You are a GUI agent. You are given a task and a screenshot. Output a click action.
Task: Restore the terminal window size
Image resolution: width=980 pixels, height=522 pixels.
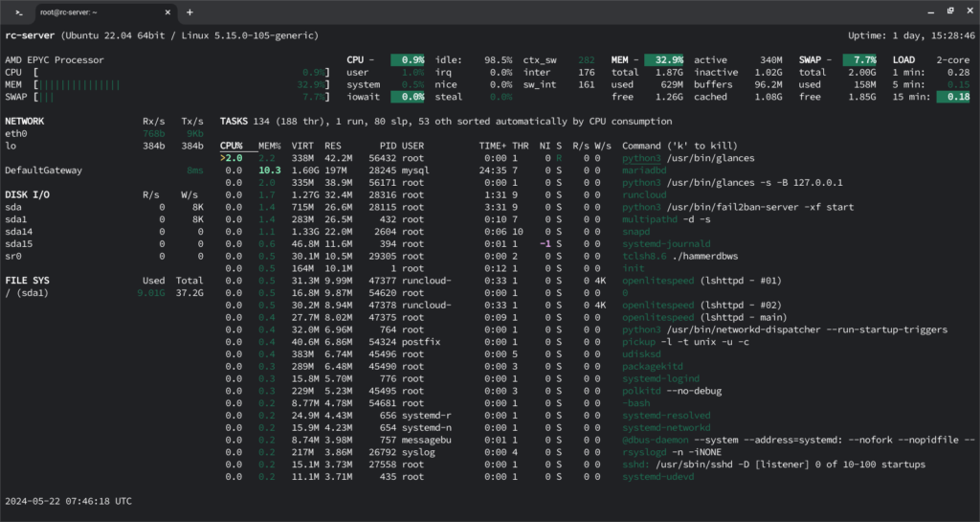coord(950,11)
